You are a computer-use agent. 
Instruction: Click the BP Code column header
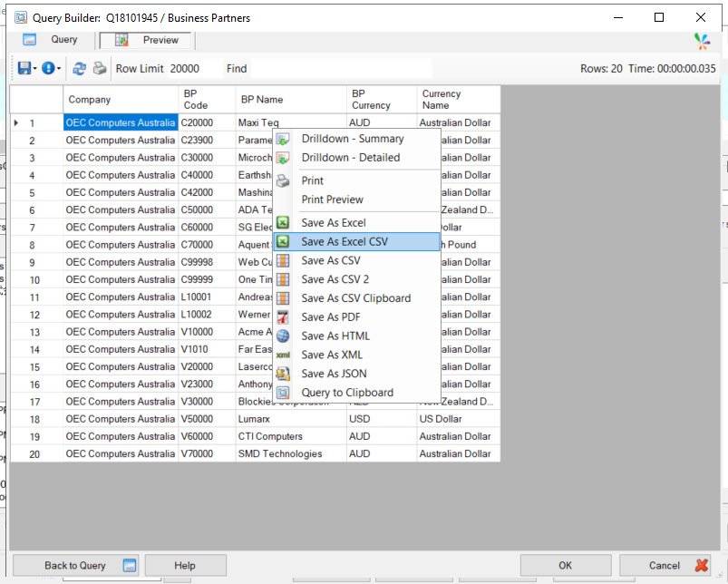pos(207,100)
